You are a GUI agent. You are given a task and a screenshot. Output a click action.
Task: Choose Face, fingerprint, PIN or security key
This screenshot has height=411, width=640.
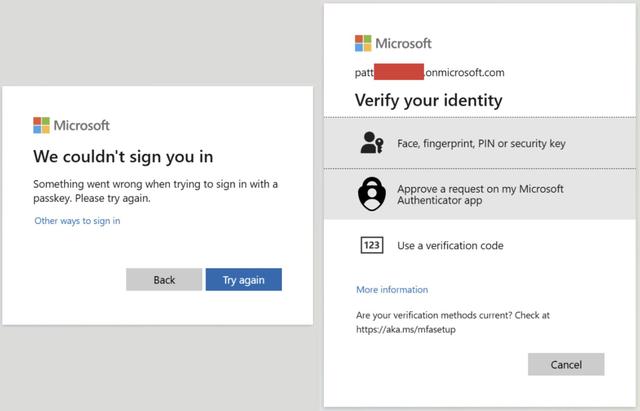(480, 143)
